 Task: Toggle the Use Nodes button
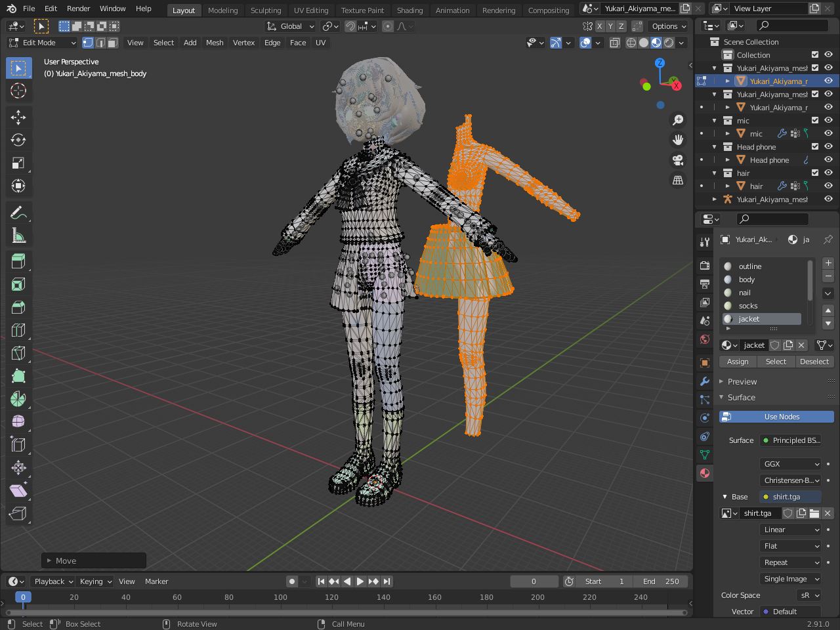coord(776,417)
